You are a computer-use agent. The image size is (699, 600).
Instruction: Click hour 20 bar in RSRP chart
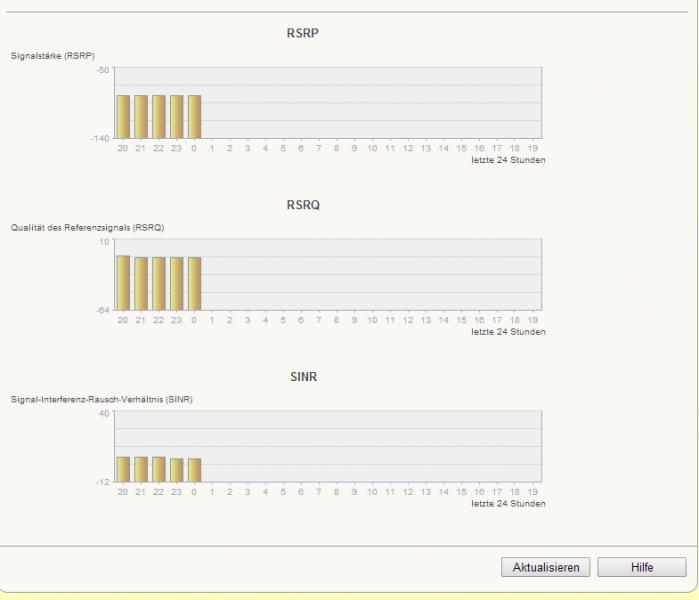click(123, 117)
